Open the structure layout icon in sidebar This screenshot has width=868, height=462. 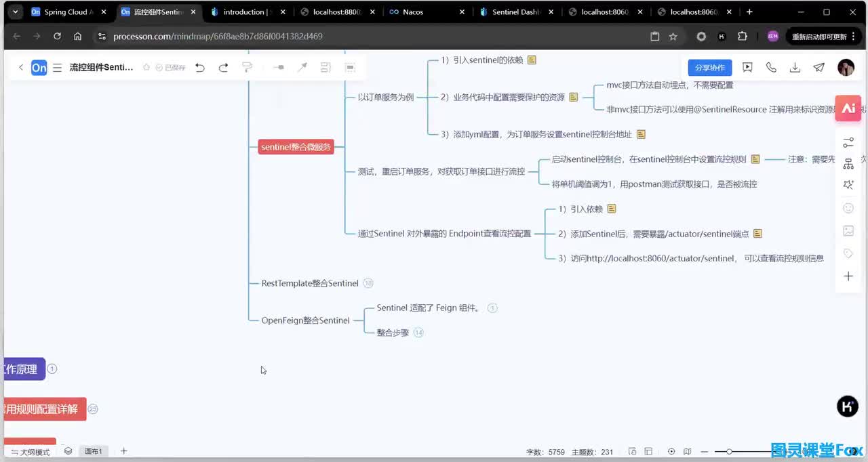click(848, 164)
